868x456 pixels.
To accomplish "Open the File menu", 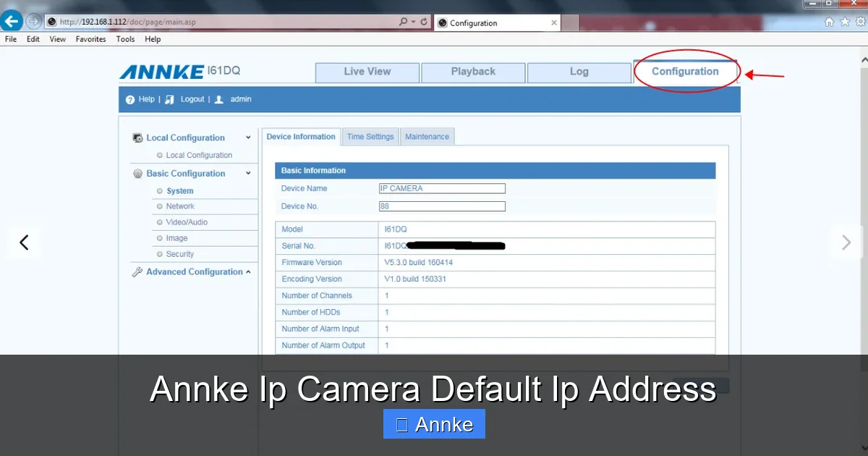I will (11, 39).
